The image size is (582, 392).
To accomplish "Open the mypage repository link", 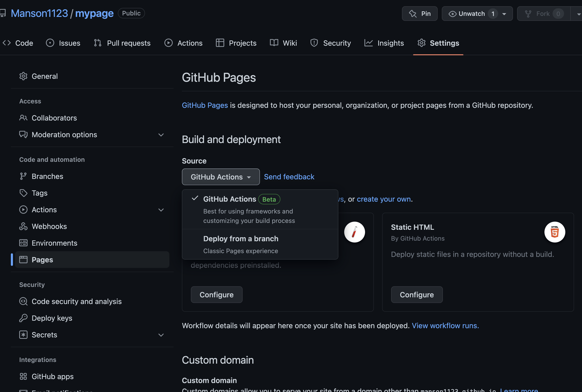I will [x=94, y=13].
